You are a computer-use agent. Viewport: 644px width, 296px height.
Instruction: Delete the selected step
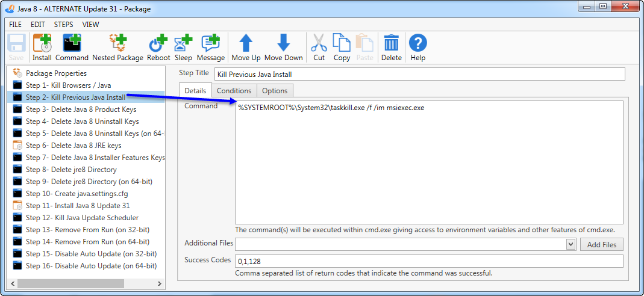point(391,48)
